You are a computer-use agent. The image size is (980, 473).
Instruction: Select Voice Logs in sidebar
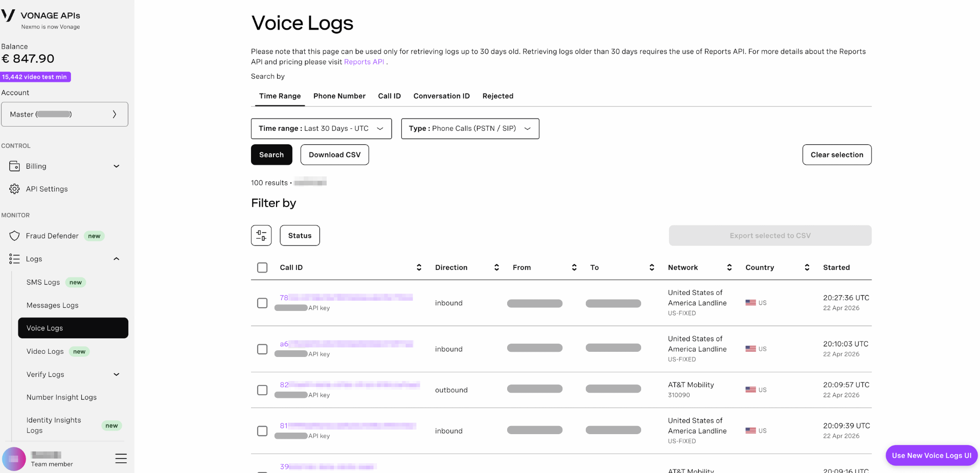point(73,328)
